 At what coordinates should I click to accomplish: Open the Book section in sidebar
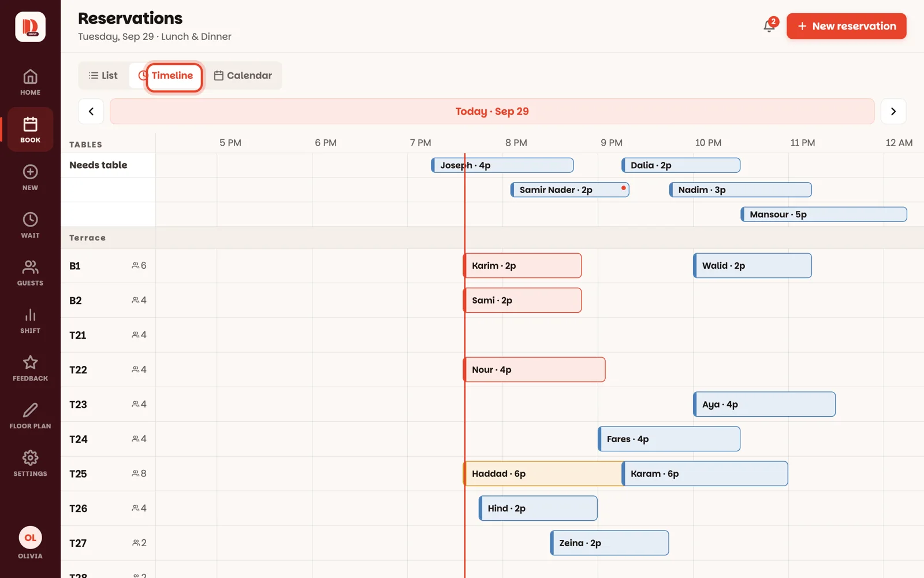pos(30,129)
